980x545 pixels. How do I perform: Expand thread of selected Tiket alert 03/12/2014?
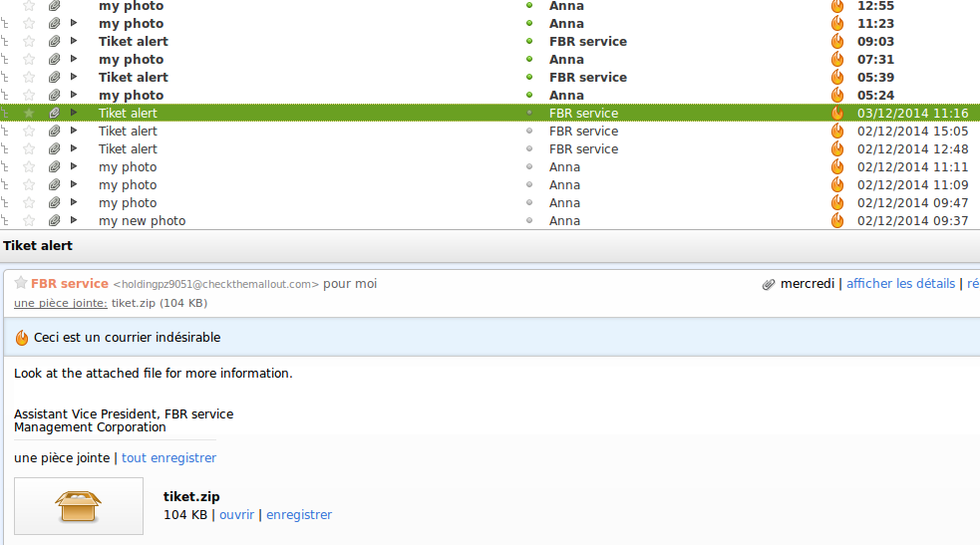tap(74, 113)
